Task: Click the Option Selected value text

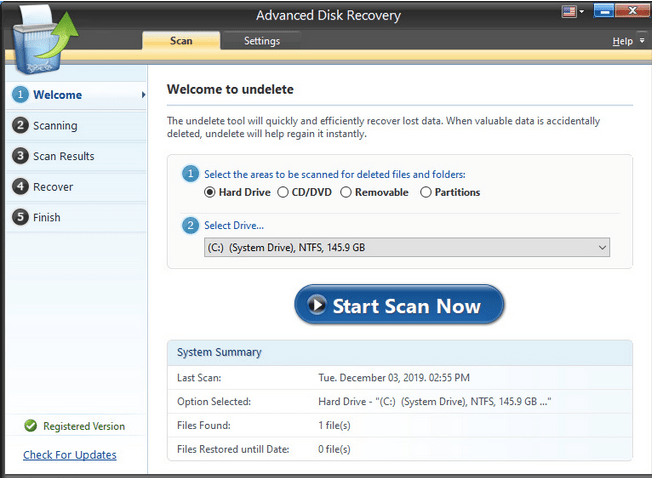Action: (435, 402)
